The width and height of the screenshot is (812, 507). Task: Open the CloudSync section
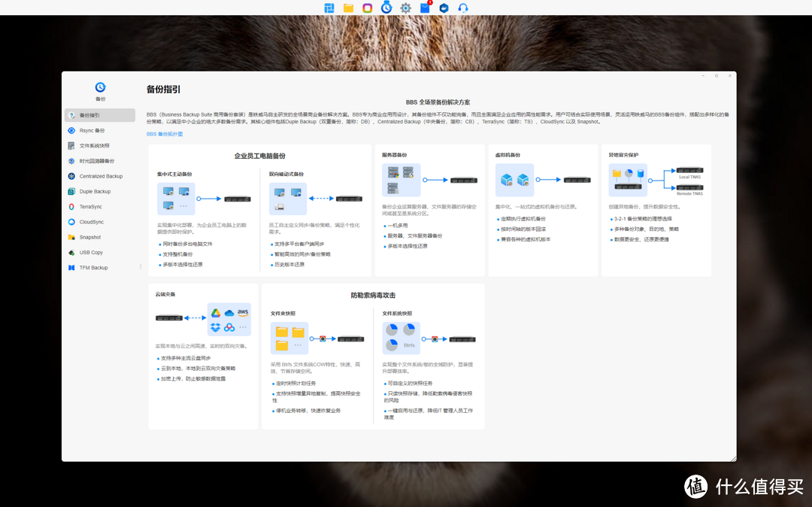pyautogui.click(x=91, y=222)
